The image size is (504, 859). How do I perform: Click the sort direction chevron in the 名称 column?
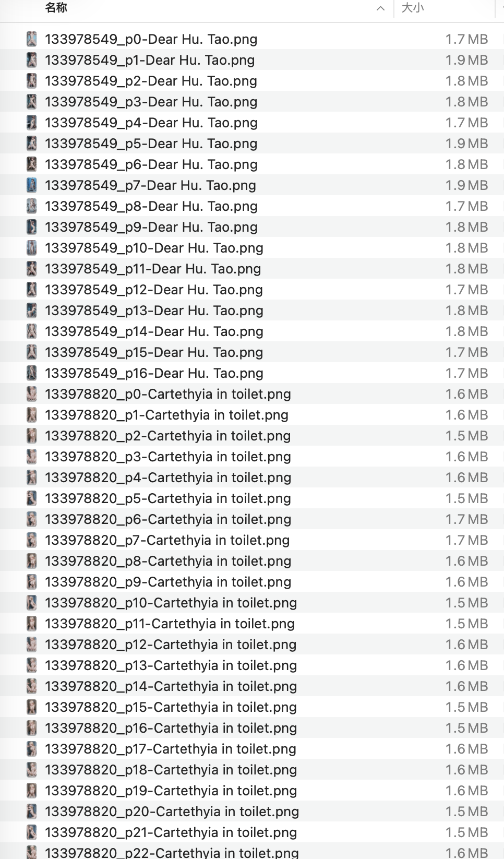click(x=380, y=8)
